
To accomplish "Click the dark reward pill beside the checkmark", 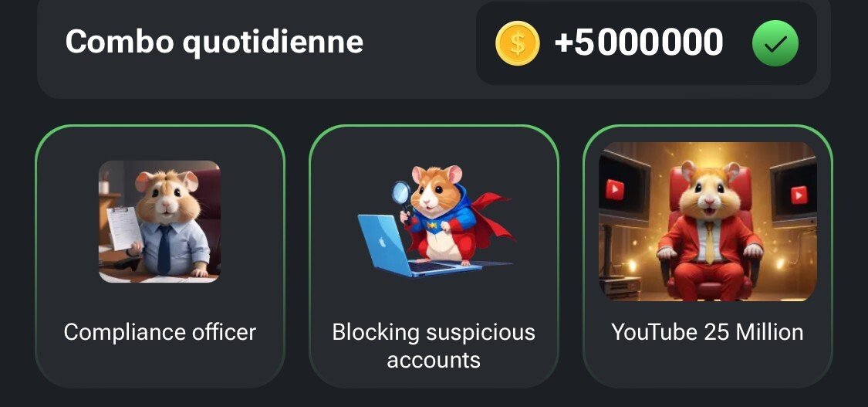I will (647, 43).
